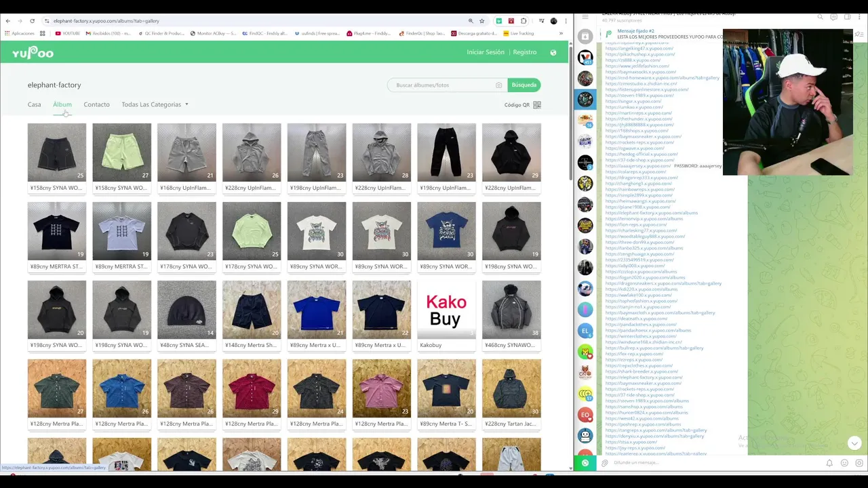Viewport: 868px width, 488px height.
Task: Open Telegram channel more-options dots
Action: click(860, 17)
